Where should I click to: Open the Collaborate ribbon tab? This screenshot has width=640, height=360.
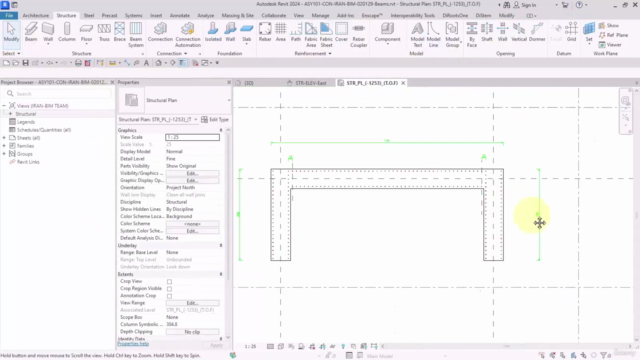coord(273,16)
